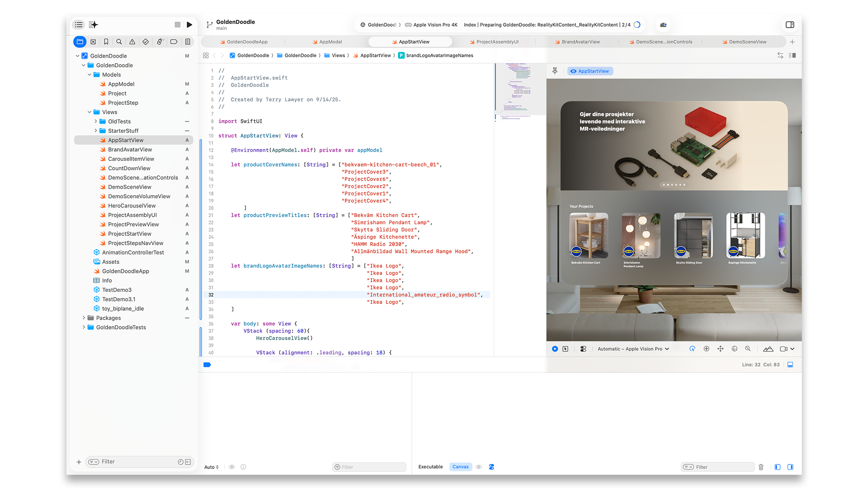Pin the AppStartView preview
The height and width of the screenshot is (488, 868).
coord(555,71)
